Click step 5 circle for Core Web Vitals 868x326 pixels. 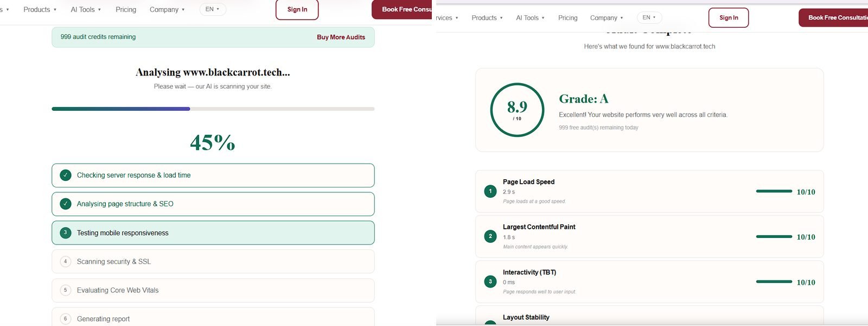(x=66, y=290)
